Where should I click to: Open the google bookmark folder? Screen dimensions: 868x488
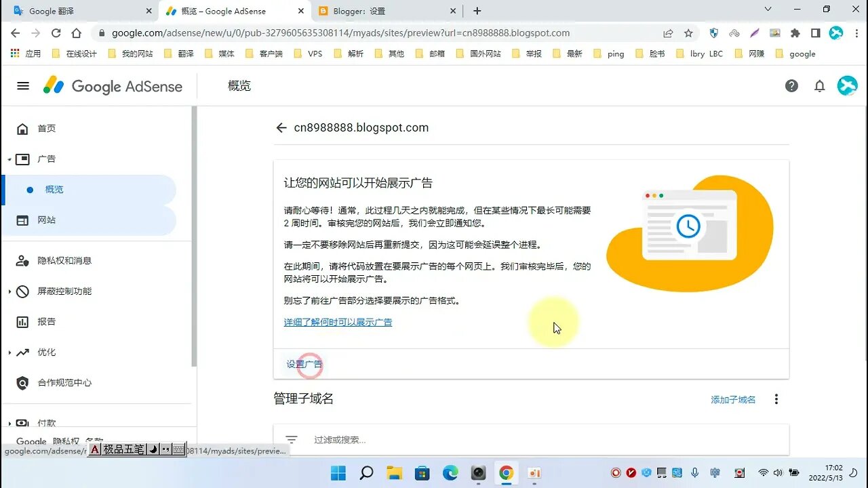point(795,54)
